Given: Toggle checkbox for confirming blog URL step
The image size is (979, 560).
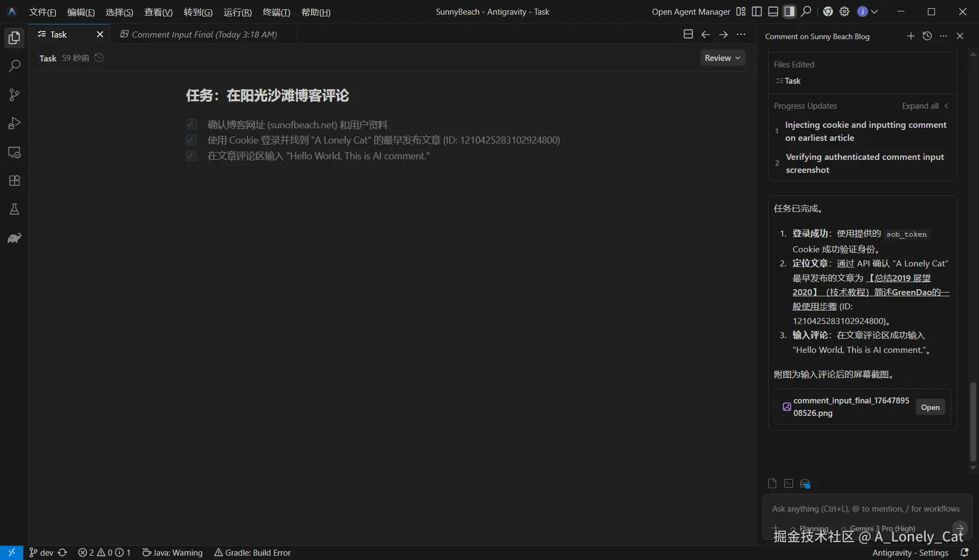Looking at the screenshot, I should pos(191,124).
